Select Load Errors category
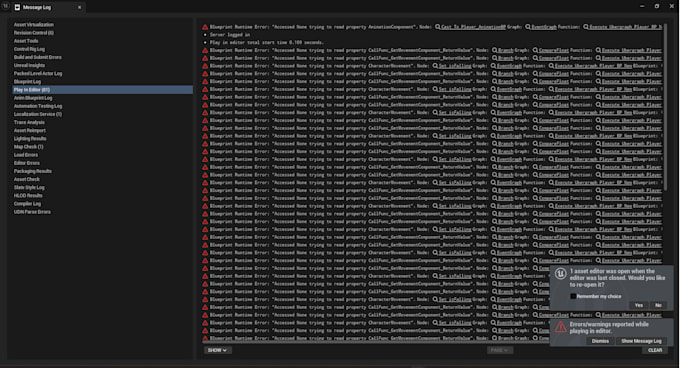Image resolution: width=680 pixels, height=368 pixels. (x=26, y=155)
